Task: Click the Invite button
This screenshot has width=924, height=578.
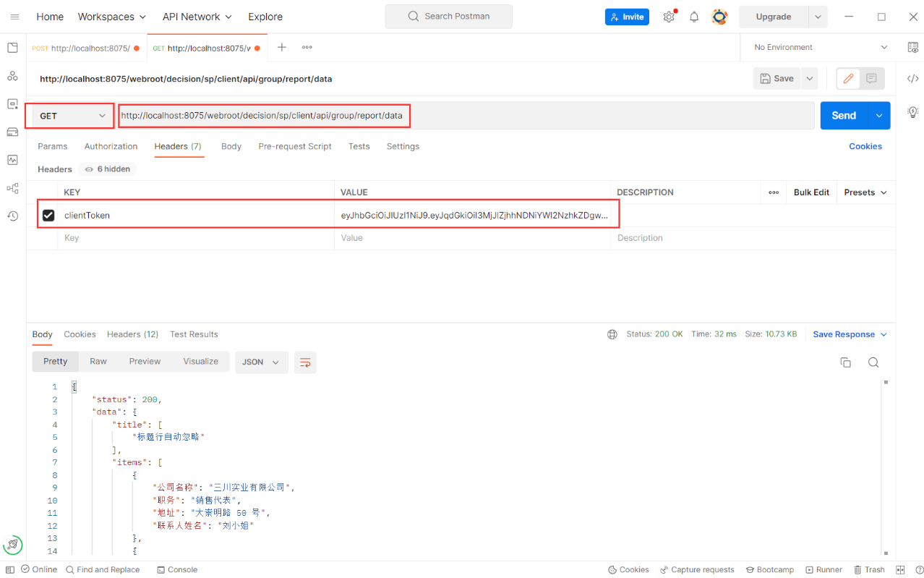Action: [627, 17]
